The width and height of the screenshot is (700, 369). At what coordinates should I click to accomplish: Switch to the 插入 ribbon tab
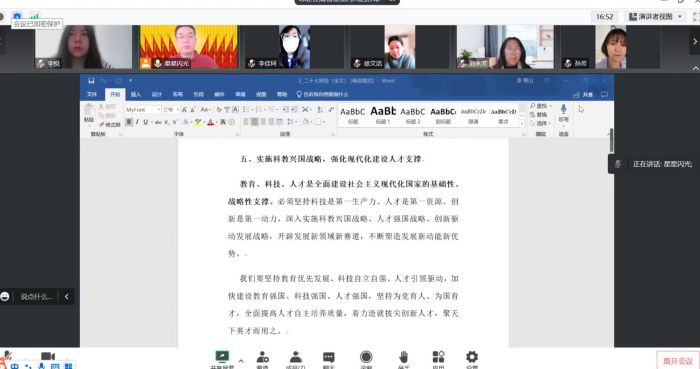136,94
